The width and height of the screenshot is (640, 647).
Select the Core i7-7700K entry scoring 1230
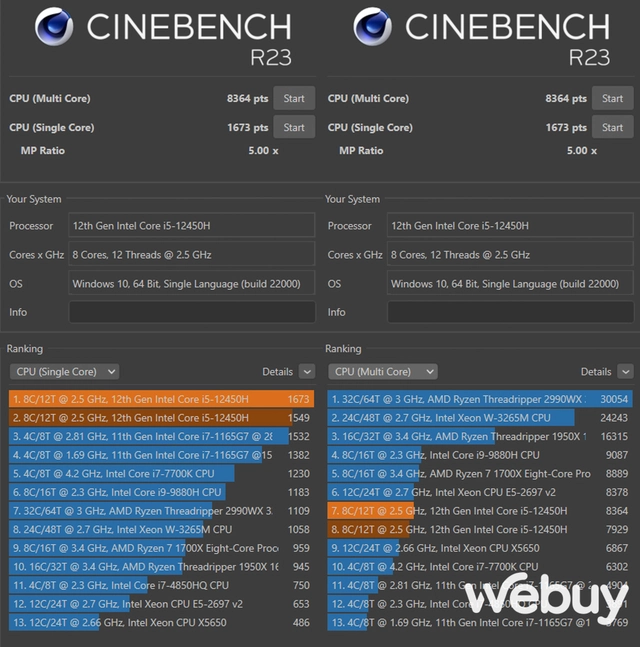(160, 473)
